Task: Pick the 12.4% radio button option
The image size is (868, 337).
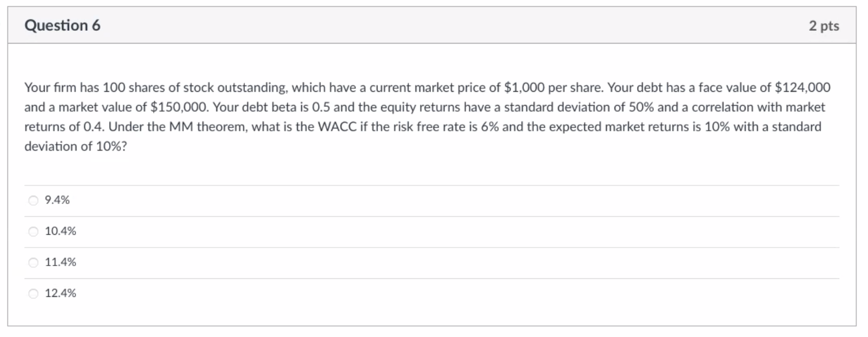Action: (32, 293)
